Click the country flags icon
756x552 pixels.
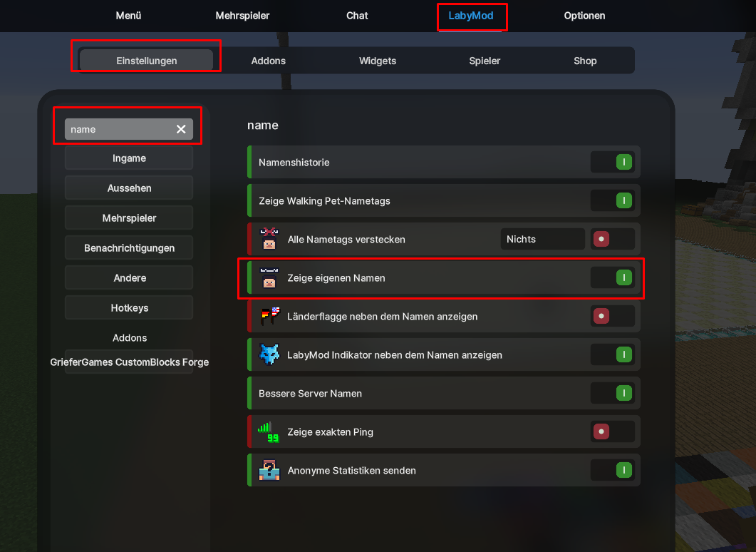(270, 316)
